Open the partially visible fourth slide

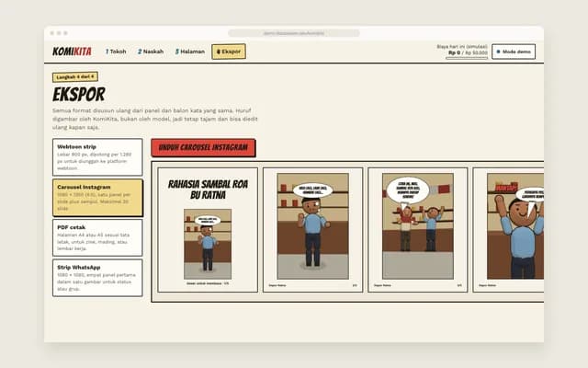pos(508,230)
